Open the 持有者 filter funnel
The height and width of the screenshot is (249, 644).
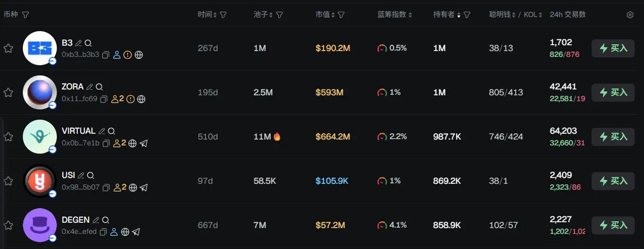click(x=467, y=15)
